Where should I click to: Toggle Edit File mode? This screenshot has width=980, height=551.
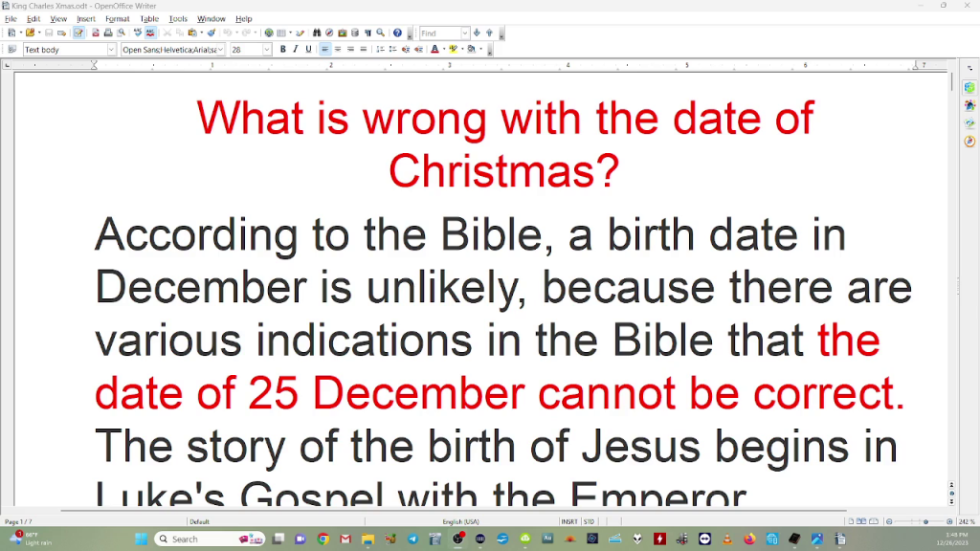point(78,33)
